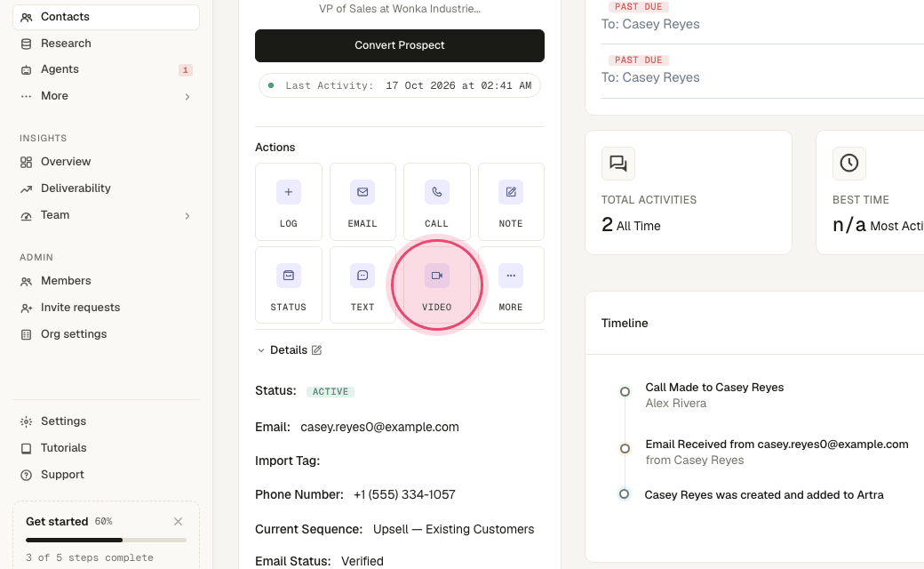
Task: Click the Best Time clock icon
Action: pyautogui.click(x=849, y=164)
